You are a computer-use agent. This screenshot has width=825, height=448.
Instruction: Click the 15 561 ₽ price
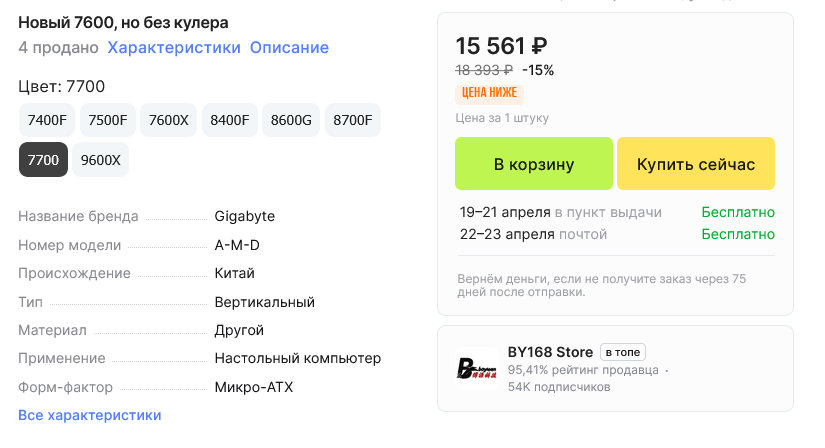click(x=502, y=46)
